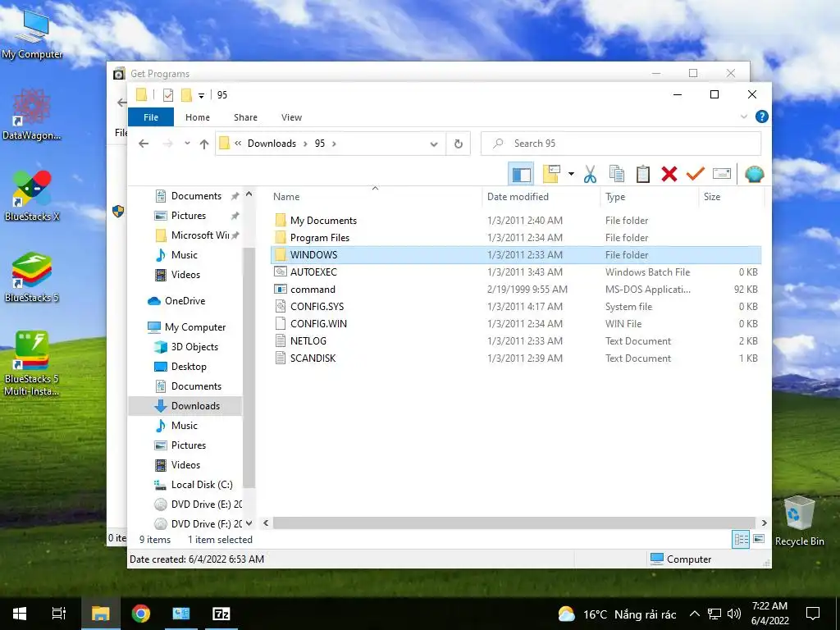This screenshot has width=840, height=630.
Task: Open 7-Zip from the taskbar
Action: tap(221, 614)
